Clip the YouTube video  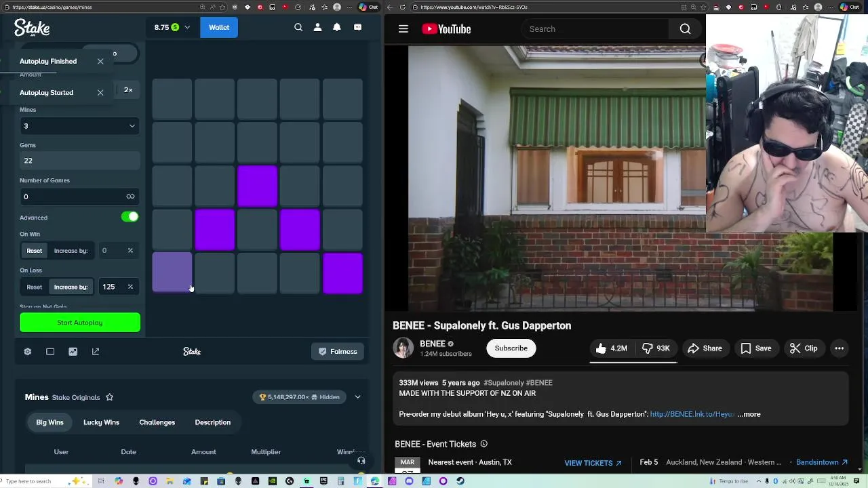click(x=804, y=348)
